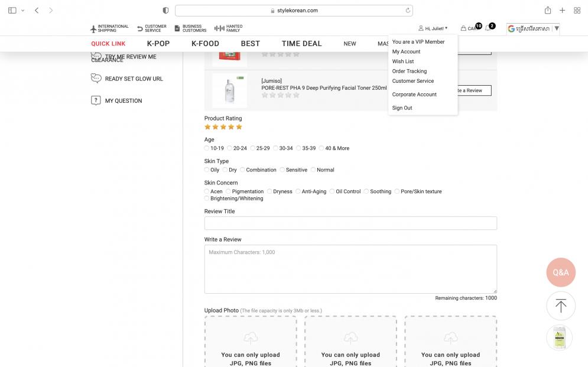This screenshot has height=367, width=588.
Task: Open the pink Q&A bubble
Action: click(560, 272)
